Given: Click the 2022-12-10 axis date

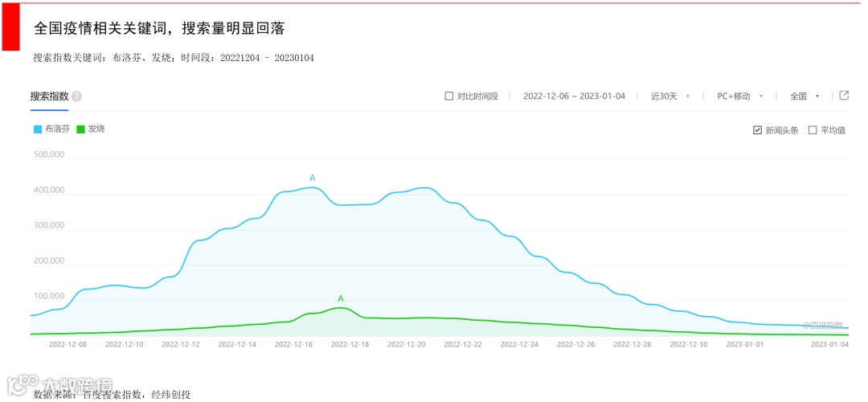Looking at the screenshot, I should pyautogui.click(x=125, y=344).
